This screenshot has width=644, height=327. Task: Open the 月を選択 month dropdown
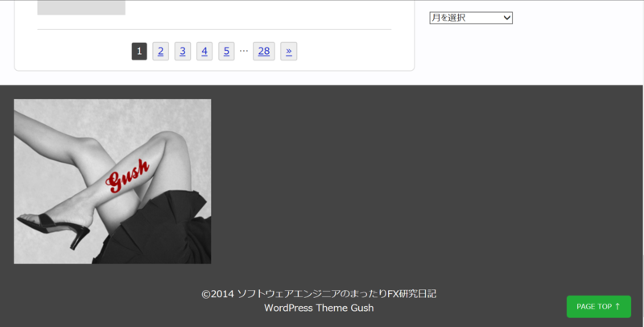(x=471, y=18)
